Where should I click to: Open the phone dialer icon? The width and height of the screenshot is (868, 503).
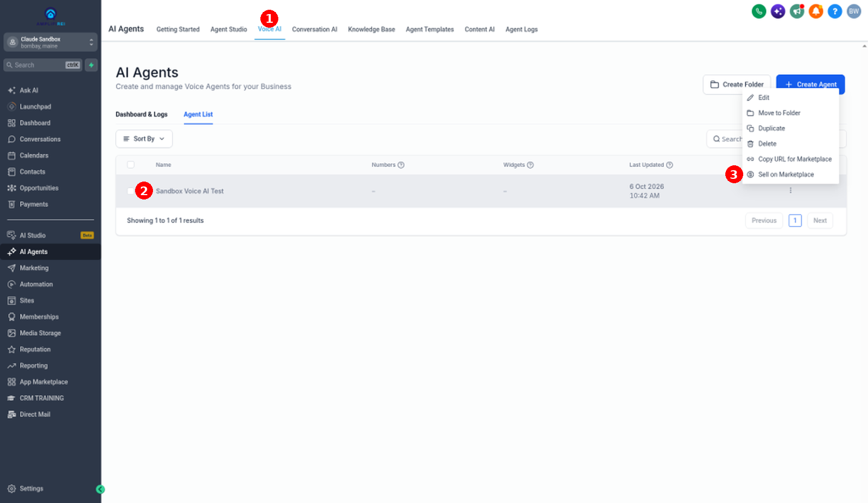coord(758,11)
